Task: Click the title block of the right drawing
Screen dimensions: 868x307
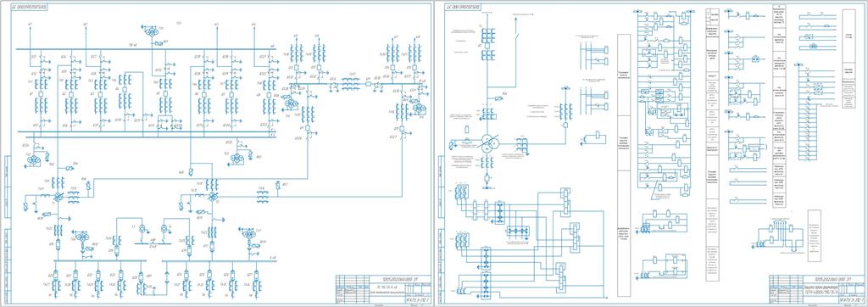Action: 816,288
